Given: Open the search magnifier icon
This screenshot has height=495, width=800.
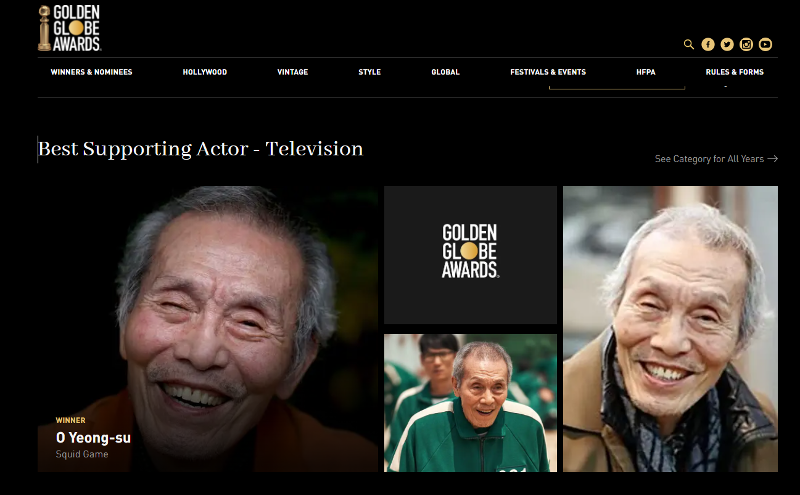Looking at the screenshot, I should pos(689,44).
